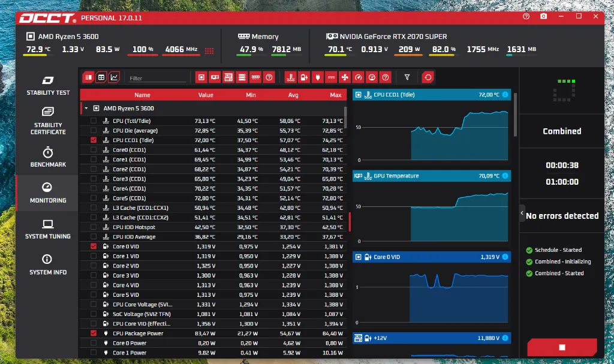
Task: Open info for CPU CCD1 (Tdie) graph
Action: (x=505, y=94)
